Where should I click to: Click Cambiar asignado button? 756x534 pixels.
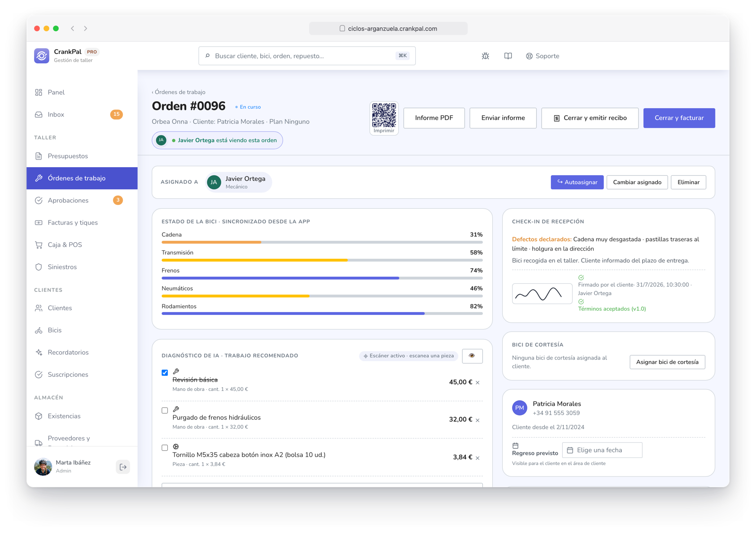(637, 182)
